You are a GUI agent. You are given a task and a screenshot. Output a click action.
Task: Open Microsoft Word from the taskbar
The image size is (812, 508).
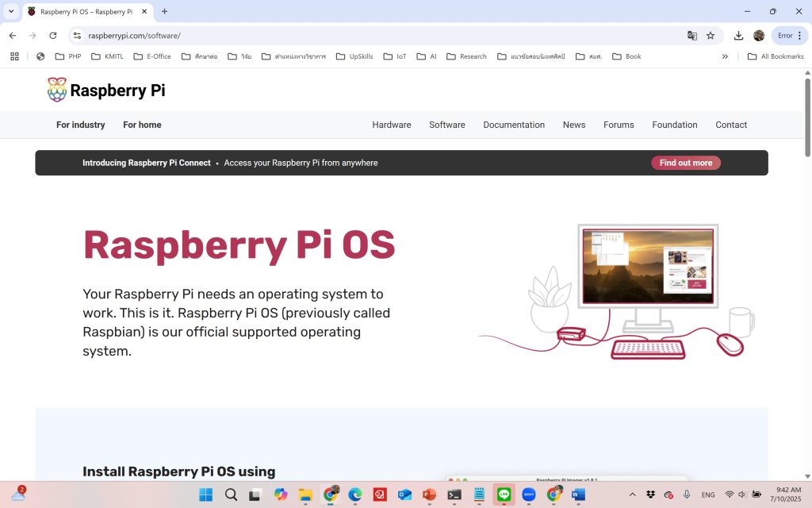(x=578, y=495)
